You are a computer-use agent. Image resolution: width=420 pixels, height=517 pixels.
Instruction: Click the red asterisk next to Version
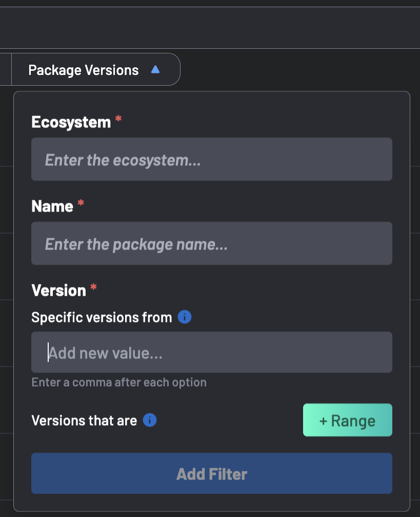[93, 289]
